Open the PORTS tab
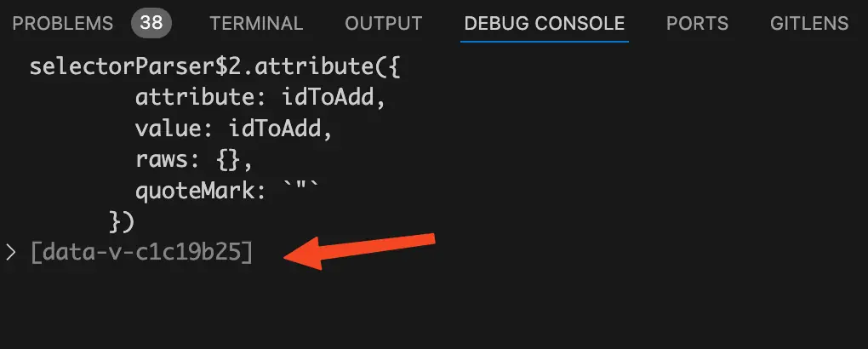Viewport: 868px width, 349px height. tap(697, 24)
